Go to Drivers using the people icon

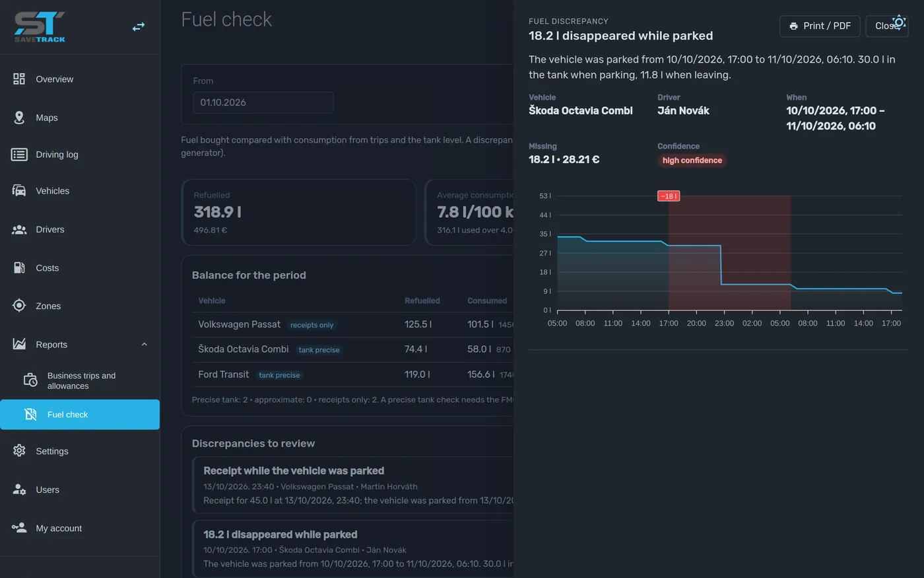(x=19, y=229)
